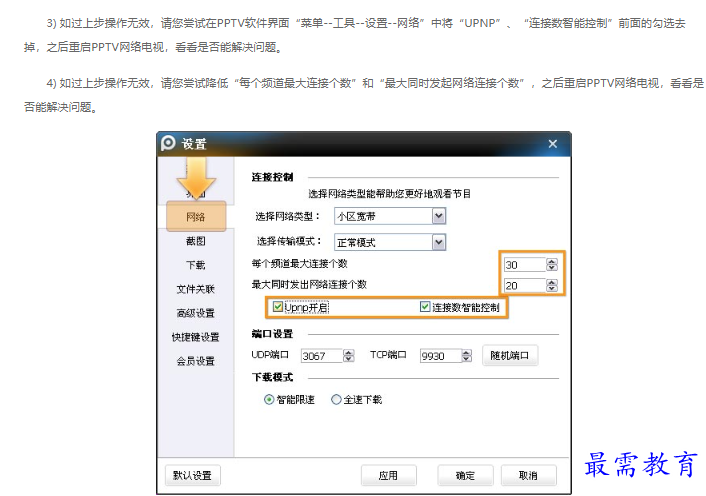Click the stepper arrows for 最大同时发出网络连接个数

(x=552, y=285)
